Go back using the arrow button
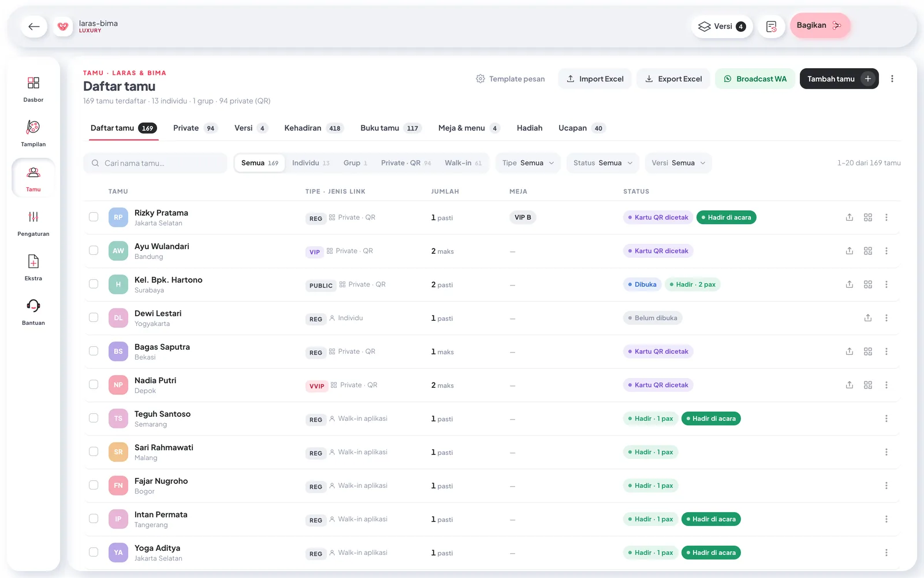This screenshot has height=578, width=924. (x=34, y=26)
